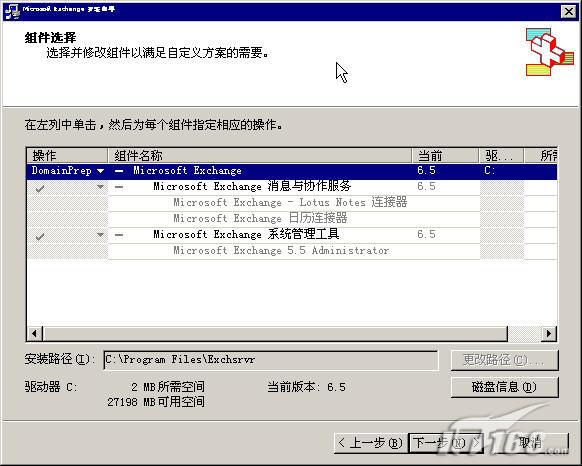582x466 pixels.
Task: Click the 2 MB 所需空间 text
Action: pos(167,387)
